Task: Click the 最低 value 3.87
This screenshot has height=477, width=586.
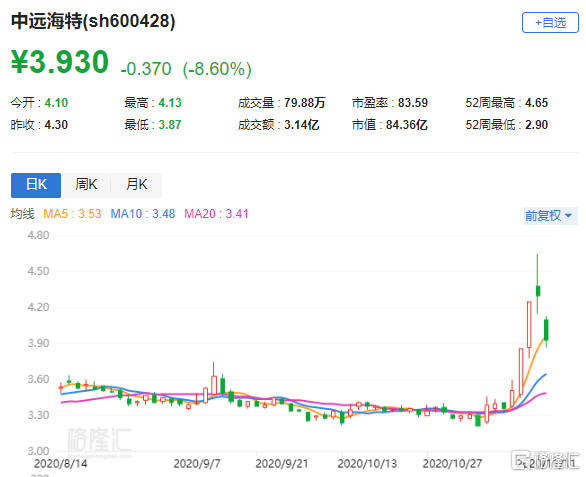Action: (x=170, y=124)
